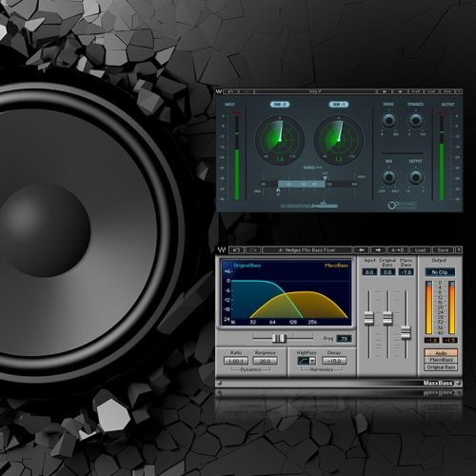Click the round button right of the MaxxBass label
Image resolution: width=476 pixels, height=476 pixels.
point(459,384)
